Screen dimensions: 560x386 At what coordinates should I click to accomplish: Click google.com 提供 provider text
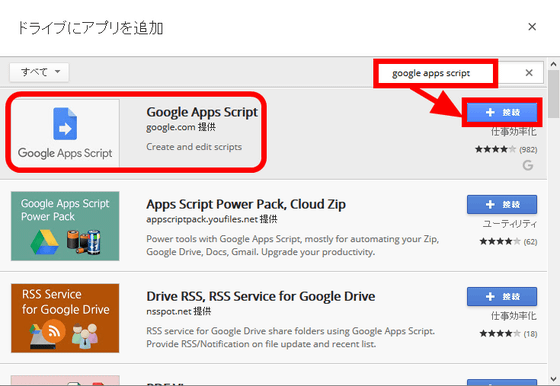(x=181, y=127)
